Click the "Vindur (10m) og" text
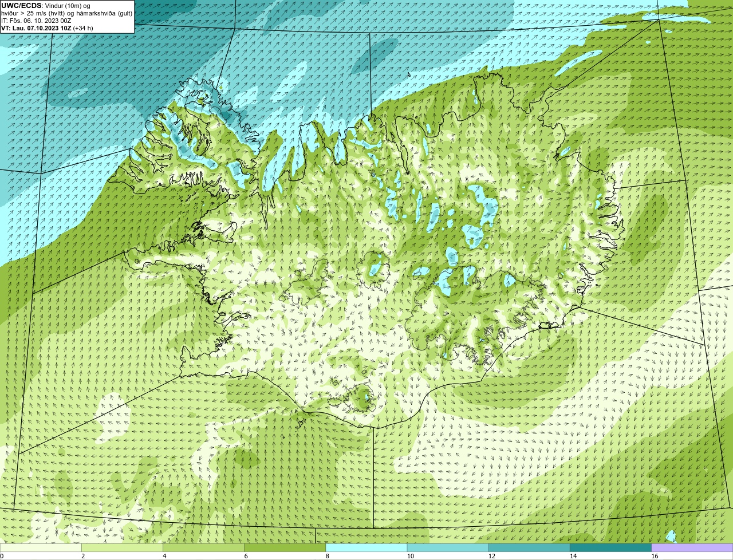The width and height of the screenshot is (733, 560). (x=68, y=6)
